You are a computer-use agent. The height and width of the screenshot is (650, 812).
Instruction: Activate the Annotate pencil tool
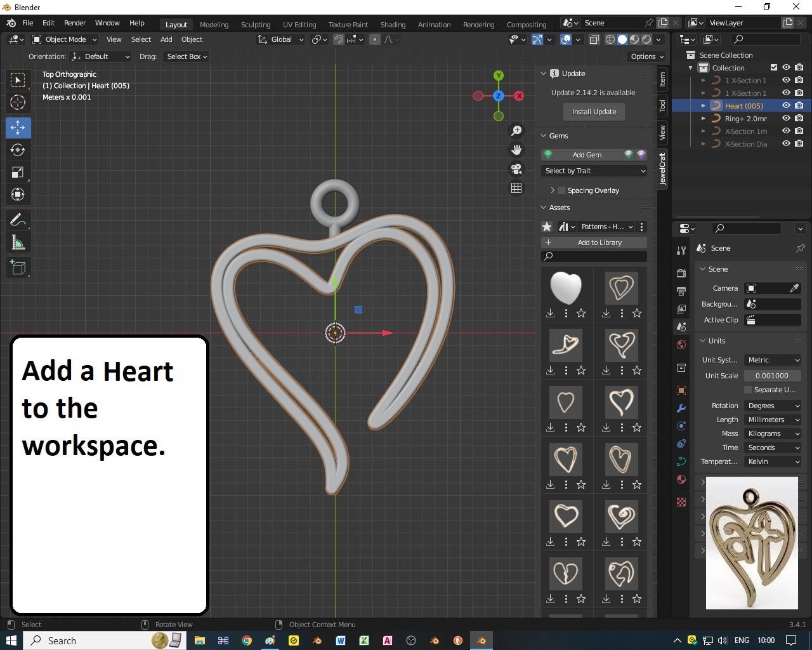18,220
